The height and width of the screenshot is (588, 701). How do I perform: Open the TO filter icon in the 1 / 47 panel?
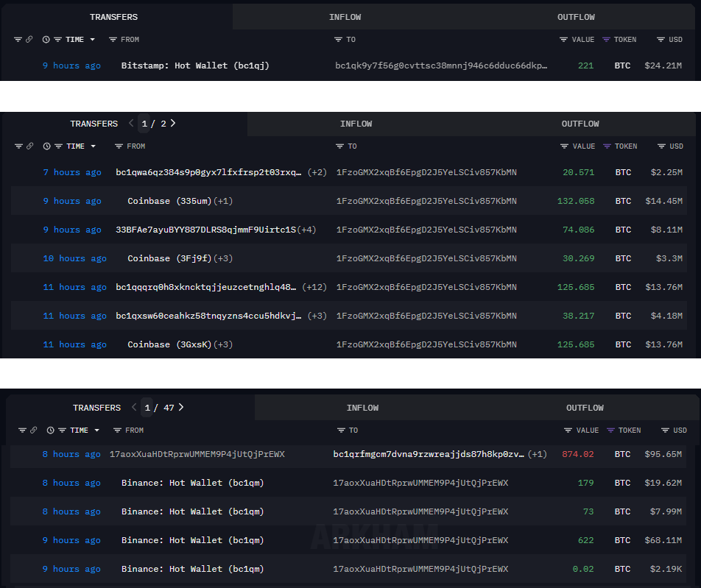(x=341, y=431)
